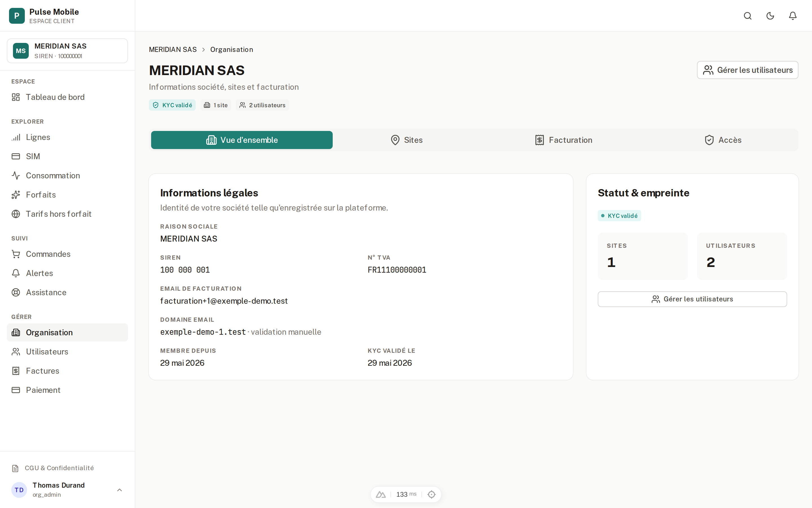Viewport: 812px width, 508px height.
Task: Click the devtools target inspector icon
Action: [431, 494]
